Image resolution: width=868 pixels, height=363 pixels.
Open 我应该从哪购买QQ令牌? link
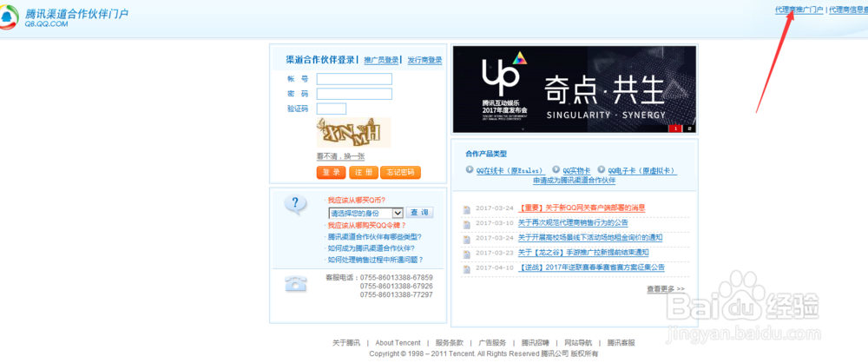point(366,226)
